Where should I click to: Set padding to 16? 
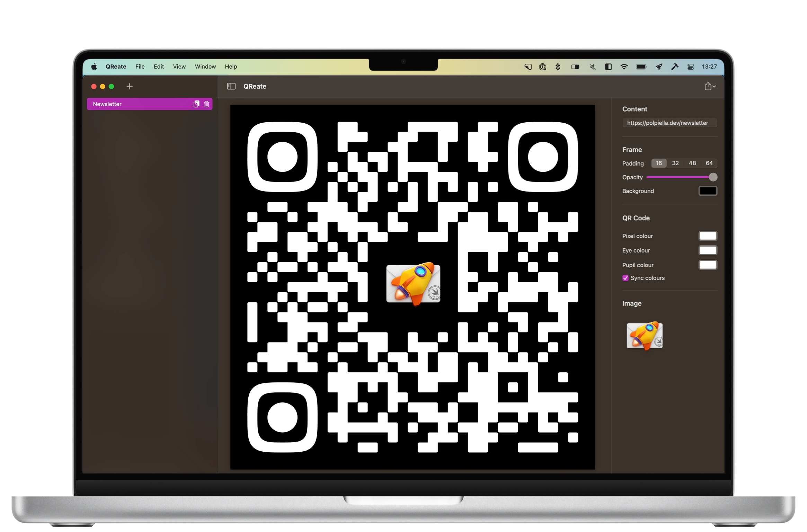coord(658,163)
